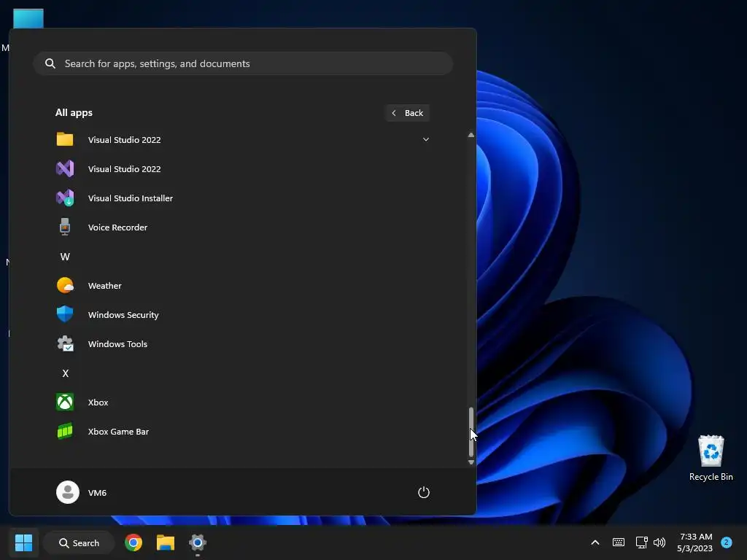Viewport: 747px width, 560px height.
Task: Open the Voice Recorder microphone icon
Action: (65, 227)
